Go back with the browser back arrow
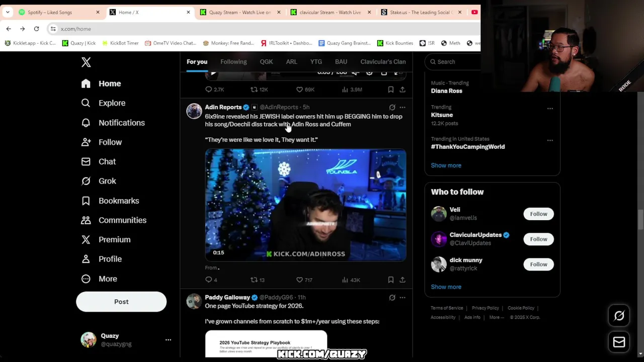Screen dimensions: 644x362 (x=9, y=29)
